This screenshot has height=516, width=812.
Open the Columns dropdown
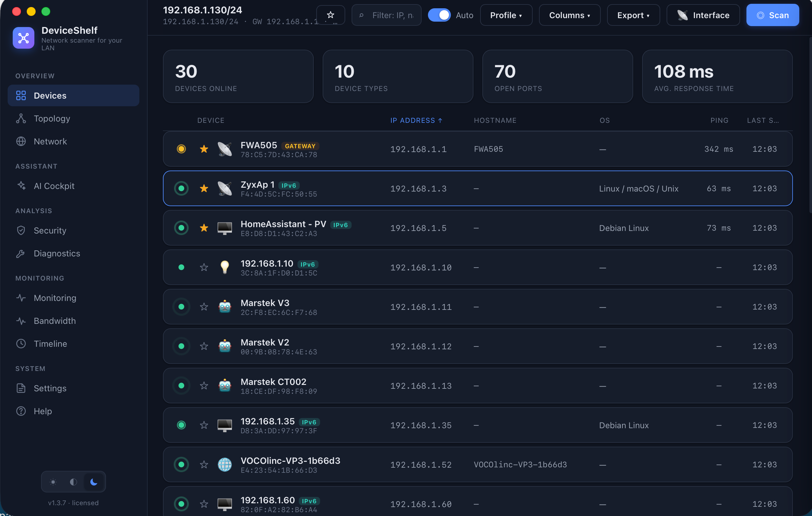569,15
